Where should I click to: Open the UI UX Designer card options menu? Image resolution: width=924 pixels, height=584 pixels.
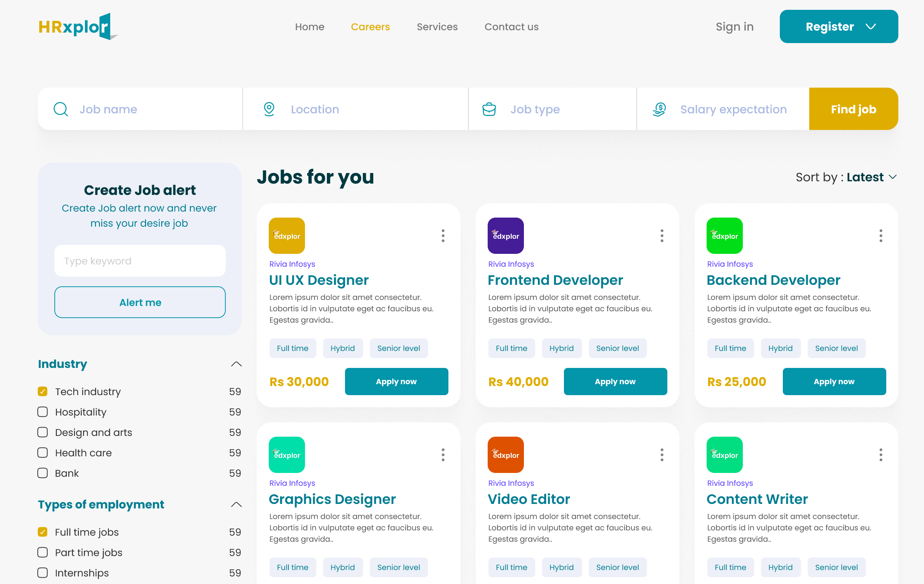click(x=443, y=235)
